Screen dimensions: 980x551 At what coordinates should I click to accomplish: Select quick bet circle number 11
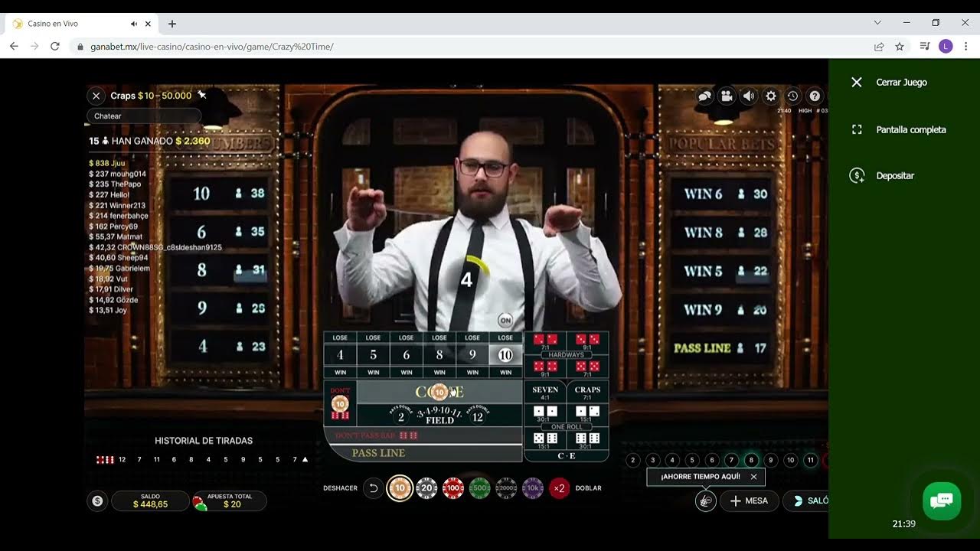coord(810,460)
